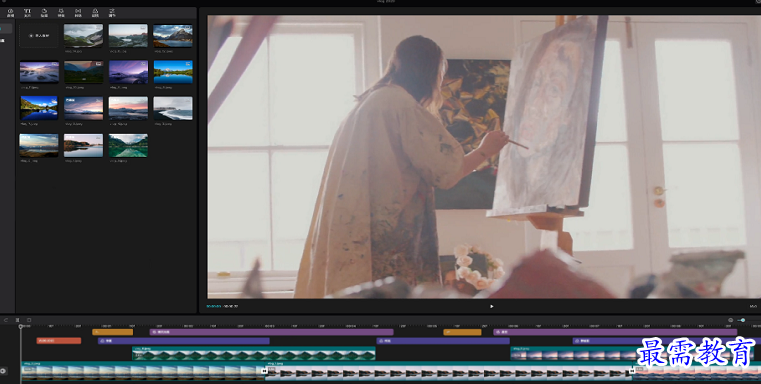Select the pink-purple sunset clouds thumbnail

(x=83, y=108)
